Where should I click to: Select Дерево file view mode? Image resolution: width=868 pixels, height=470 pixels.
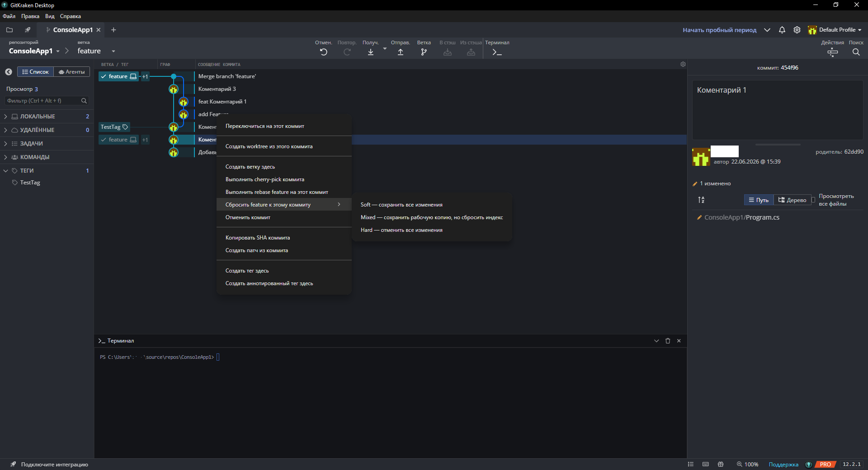click(x=792, y=200)
